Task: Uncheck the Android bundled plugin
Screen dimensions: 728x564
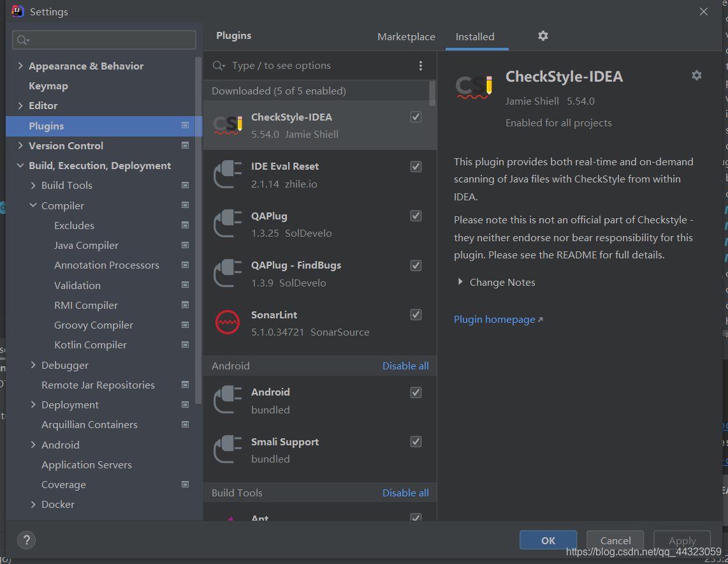Action: 416,392
